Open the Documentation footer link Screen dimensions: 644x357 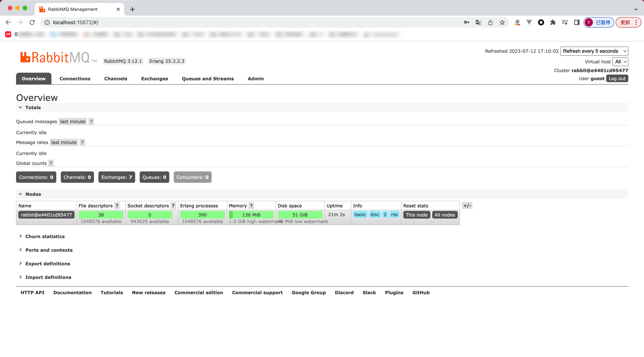[x=73, y=293]
